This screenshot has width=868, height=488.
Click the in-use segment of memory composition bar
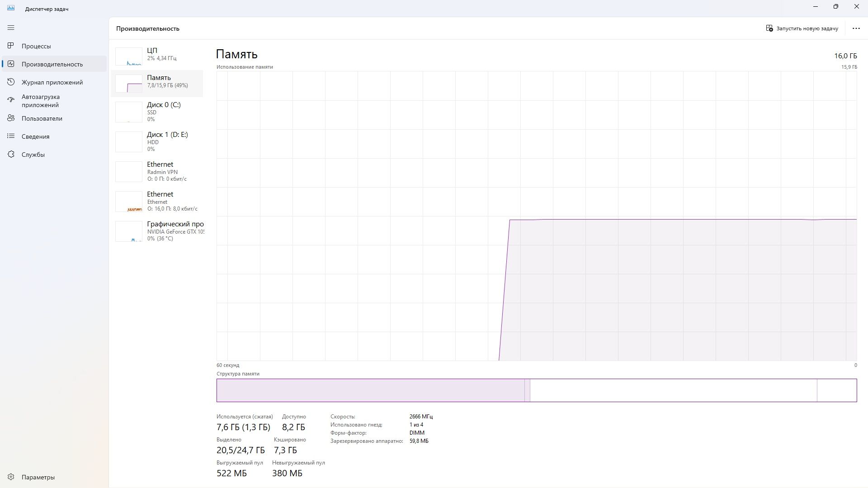coord(370,390)
